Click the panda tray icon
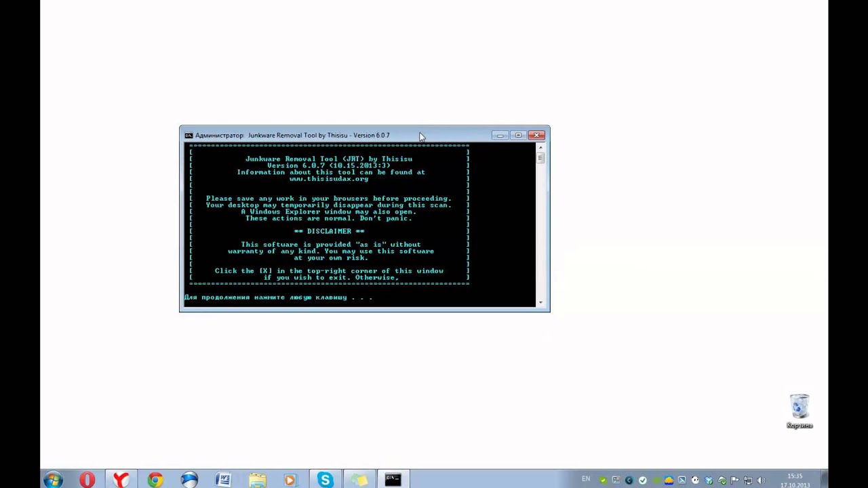868x488 pixels. [695, 480]
